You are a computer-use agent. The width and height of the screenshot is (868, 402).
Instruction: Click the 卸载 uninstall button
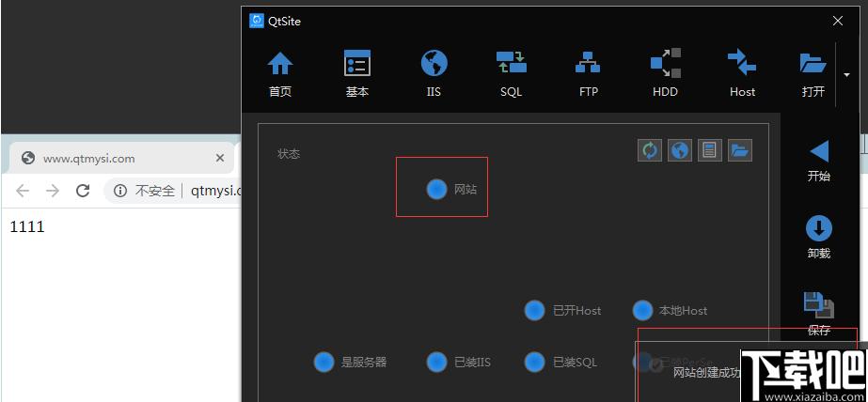click(819, 238)
